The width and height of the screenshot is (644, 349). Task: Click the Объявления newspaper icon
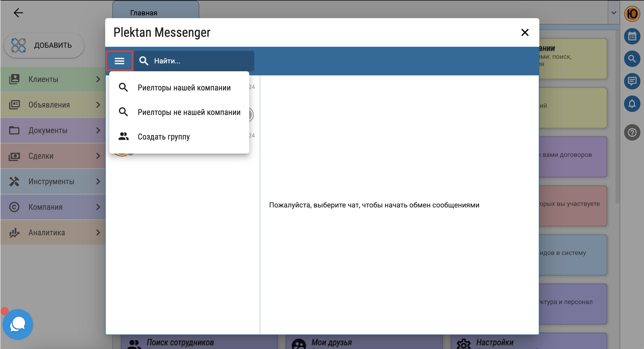coord(14,105)
